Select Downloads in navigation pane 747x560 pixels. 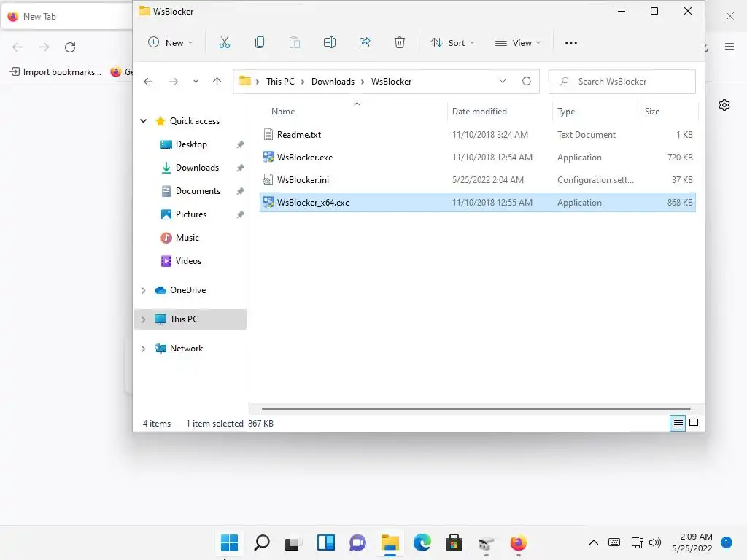(197, 168)
